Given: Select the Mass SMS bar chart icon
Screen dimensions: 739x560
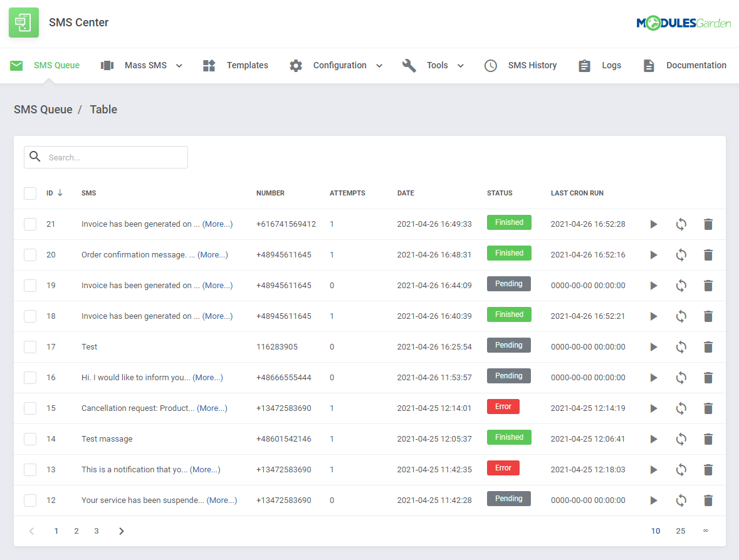Looking at the screenshot, I should point(107,65).
